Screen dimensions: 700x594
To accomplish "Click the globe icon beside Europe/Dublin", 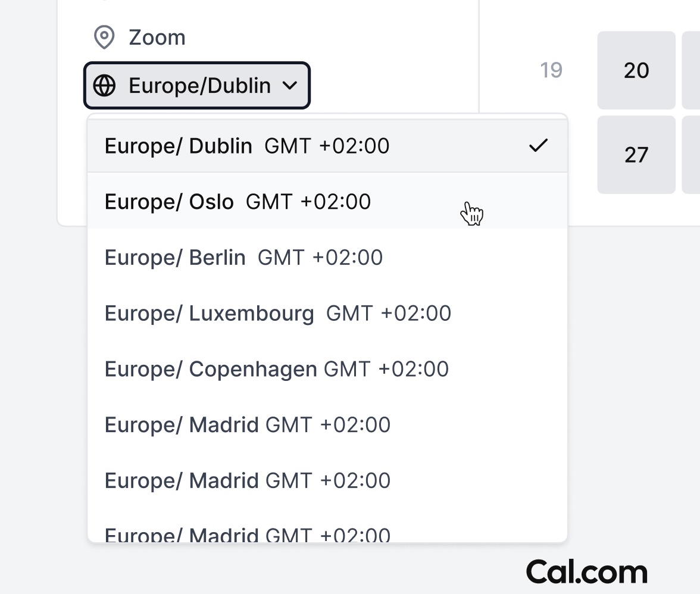I will click(105, 86).
